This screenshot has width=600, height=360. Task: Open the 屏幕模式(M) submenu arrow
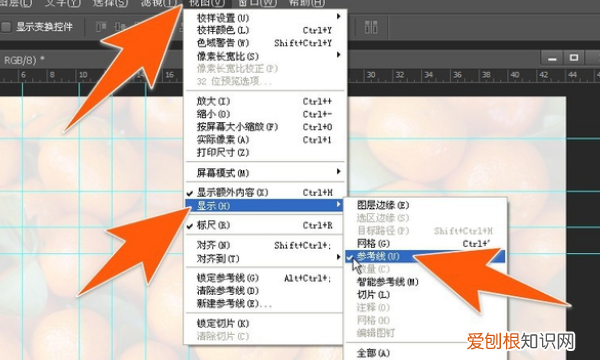tap(339, 171)
